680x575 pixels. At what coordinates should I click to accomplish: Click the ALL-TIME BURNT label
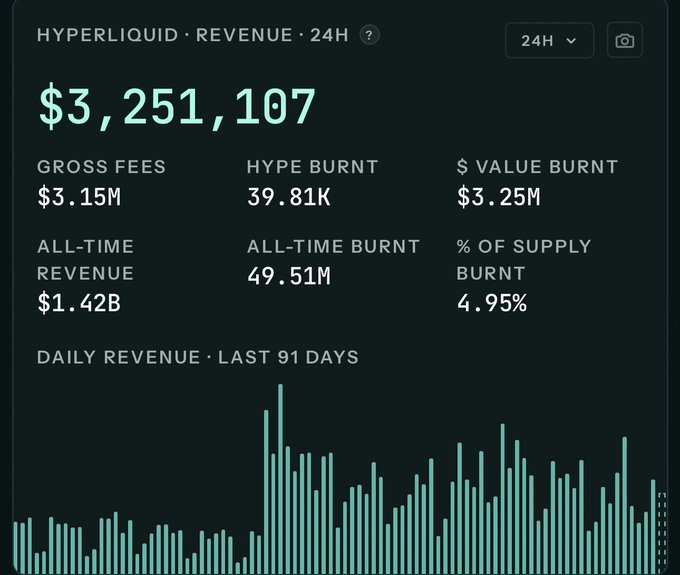333,247
